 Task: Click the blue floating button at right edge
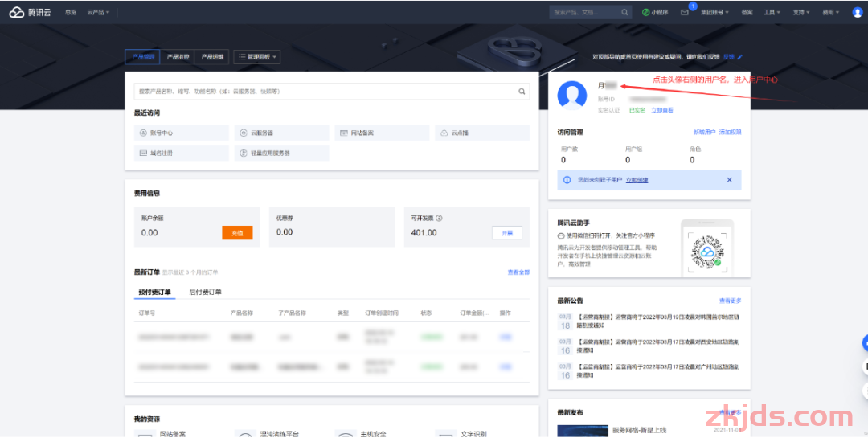tap(866, 343)
